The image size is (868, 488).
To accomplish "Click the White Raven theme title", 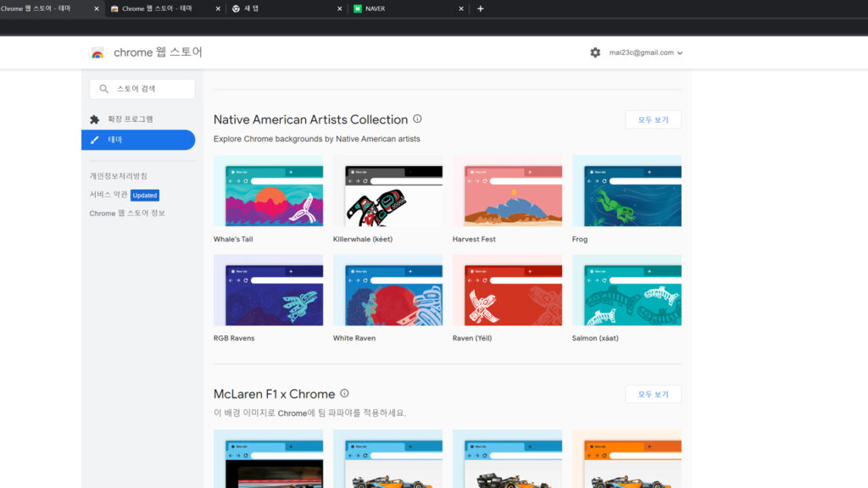I will coord(354,338).
